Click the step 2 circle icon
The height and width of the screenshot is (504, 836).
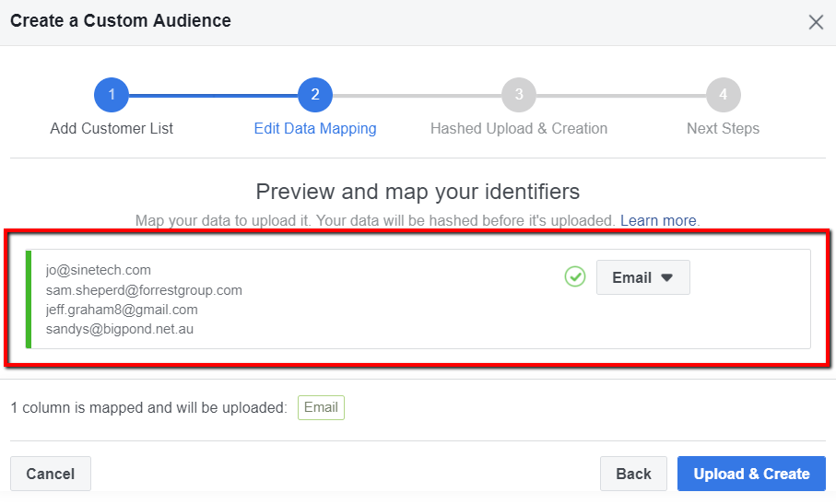(x=315, y=94)
